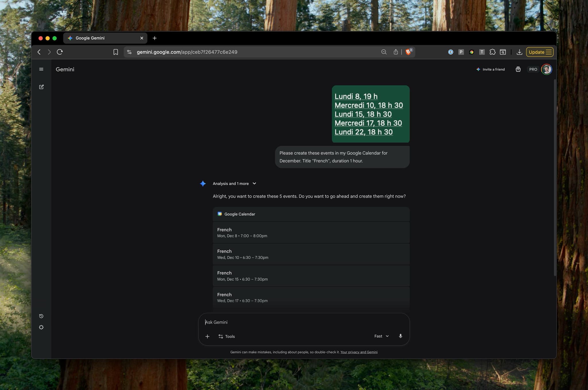Viewport: 588px width, 390px height.
Task: Open the Fast model selector dropdown
Action: (381, 336)
